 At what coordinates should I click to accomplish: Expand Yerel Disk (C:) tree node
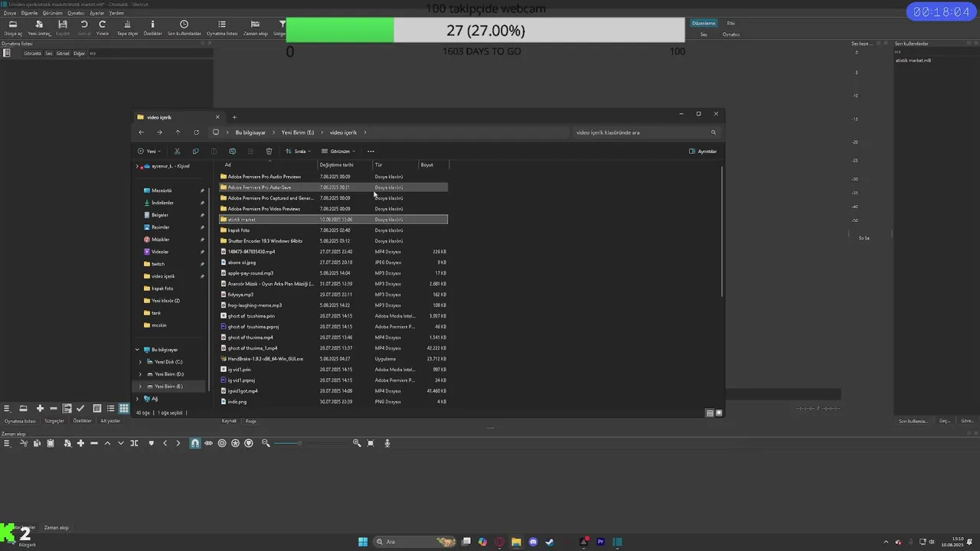141,362
